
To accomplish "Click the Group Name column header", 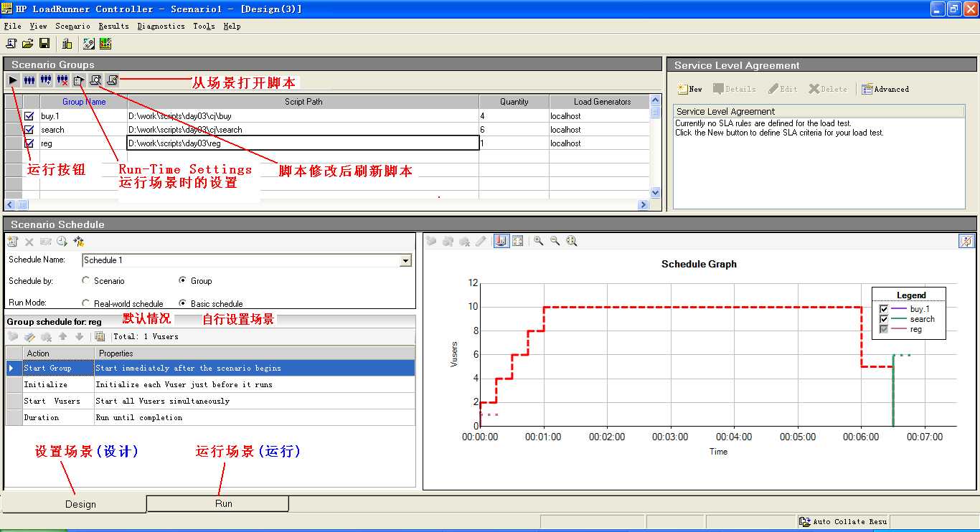I will pos(84,102).
